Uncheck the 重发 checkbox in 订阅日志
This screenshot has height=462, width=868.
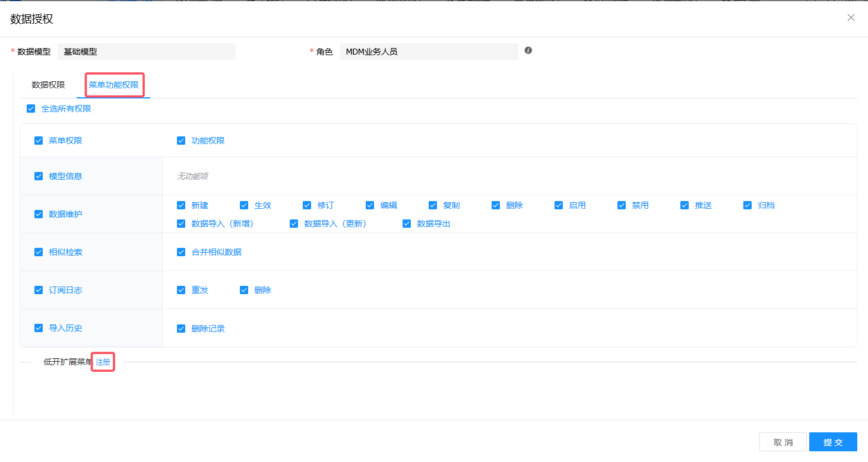click(181, 290)
